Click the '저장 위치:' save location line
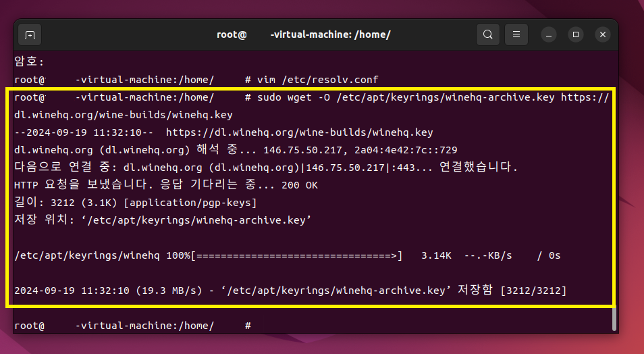The image size is (644, 354). point(163,220)
